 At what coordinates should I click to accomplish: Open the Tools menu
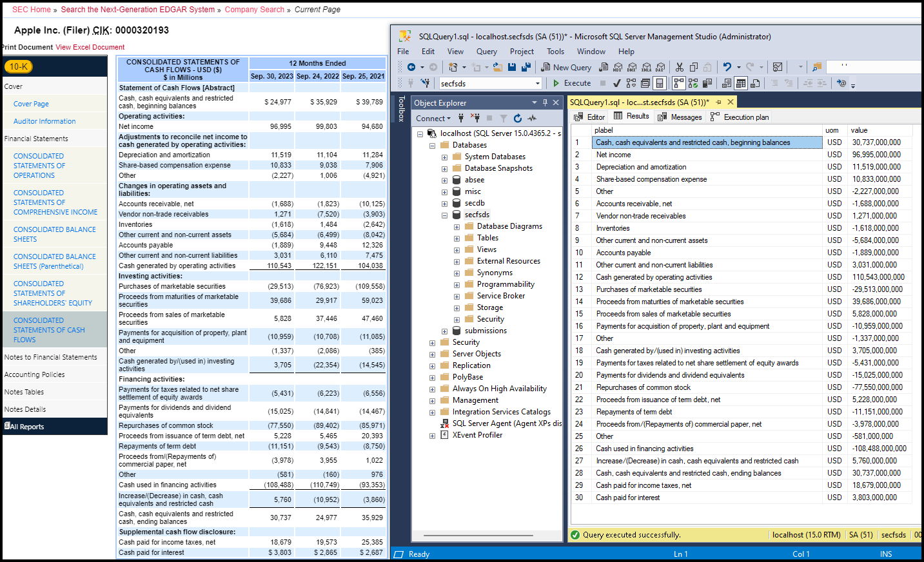tap(555, 52)
